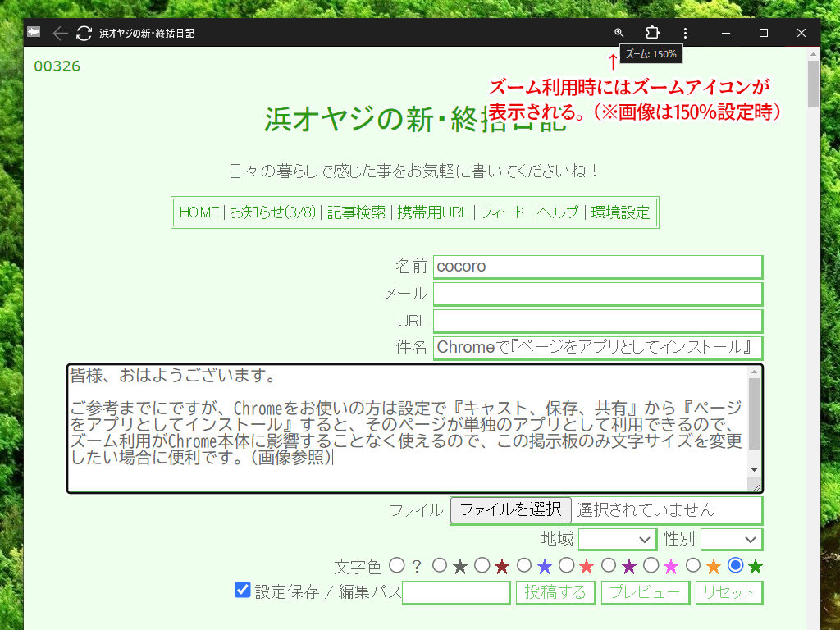Viewport: 840px width, 630px height.
Task: Click the メール input field
Action: (x=597, y=294)
